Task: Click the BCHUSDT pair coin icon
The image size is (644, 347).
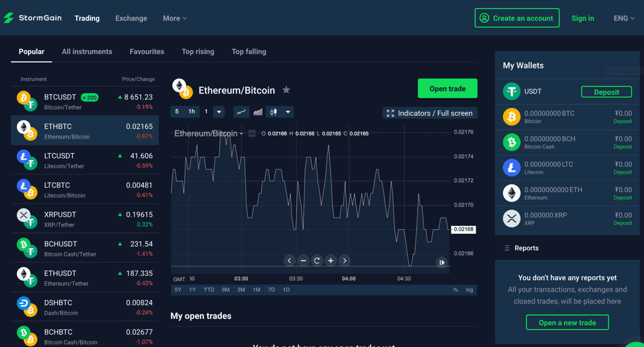Action: 27,248
